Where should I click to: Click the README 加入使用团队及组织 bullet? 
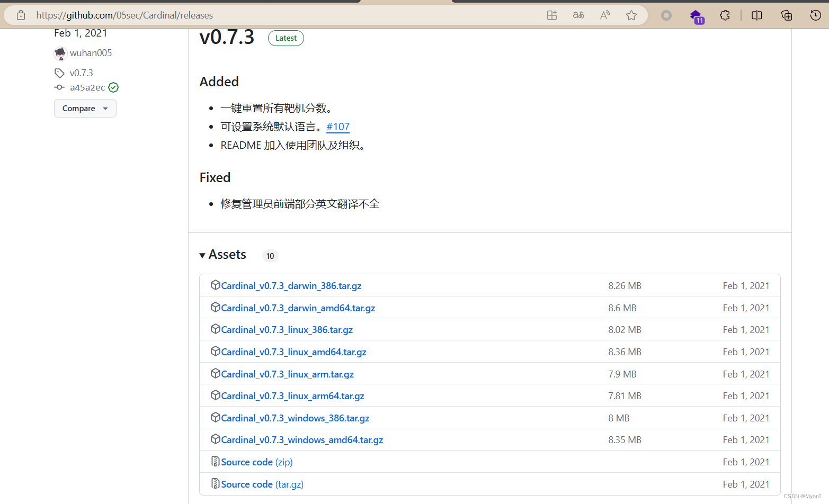click(293, 145)
